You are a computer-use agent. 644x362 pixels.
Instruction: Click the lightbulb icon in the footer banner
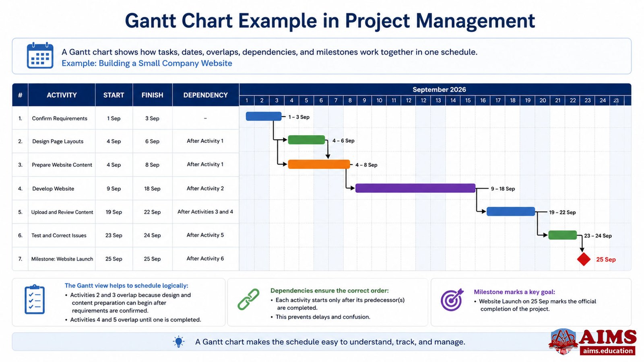[179, 341]
